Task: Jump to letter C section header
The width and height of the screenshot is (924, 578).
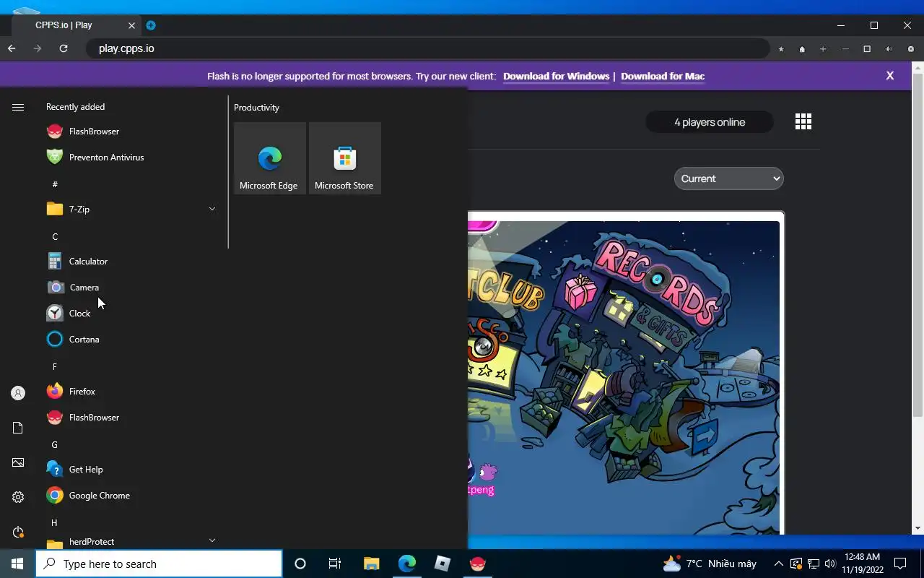Action: pyautogui.click(x=55, y=237)
